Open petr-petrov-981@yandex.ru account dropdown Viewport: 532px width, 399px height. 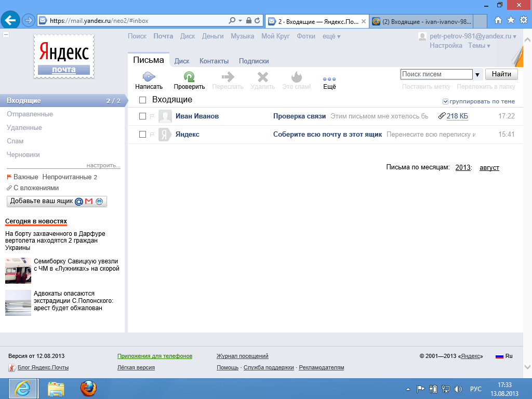[473, 36]
